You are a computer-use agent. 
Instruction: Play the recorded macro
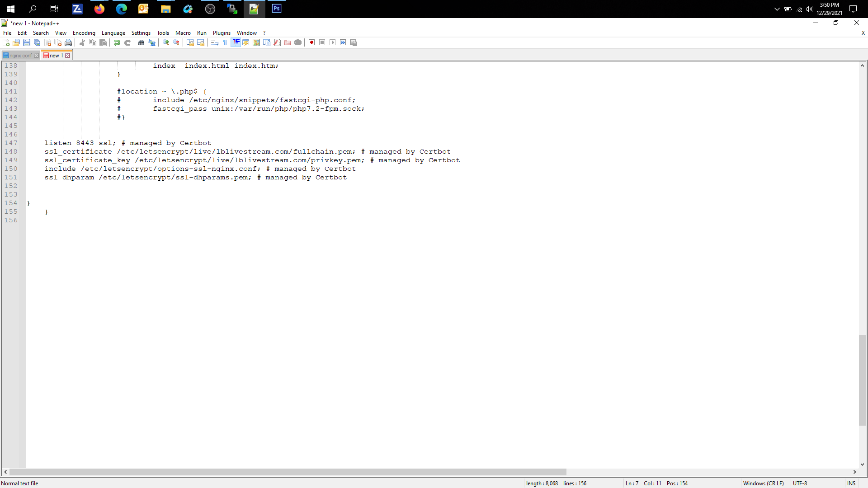332,42
